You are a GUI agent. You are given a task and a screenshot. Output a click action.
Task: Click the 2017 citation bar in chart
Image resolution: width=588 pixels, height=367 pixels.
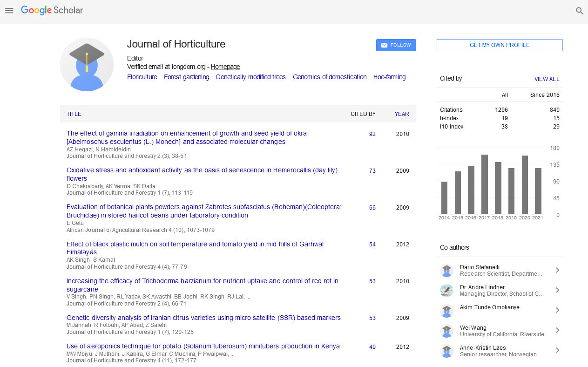tap(485, 184)
